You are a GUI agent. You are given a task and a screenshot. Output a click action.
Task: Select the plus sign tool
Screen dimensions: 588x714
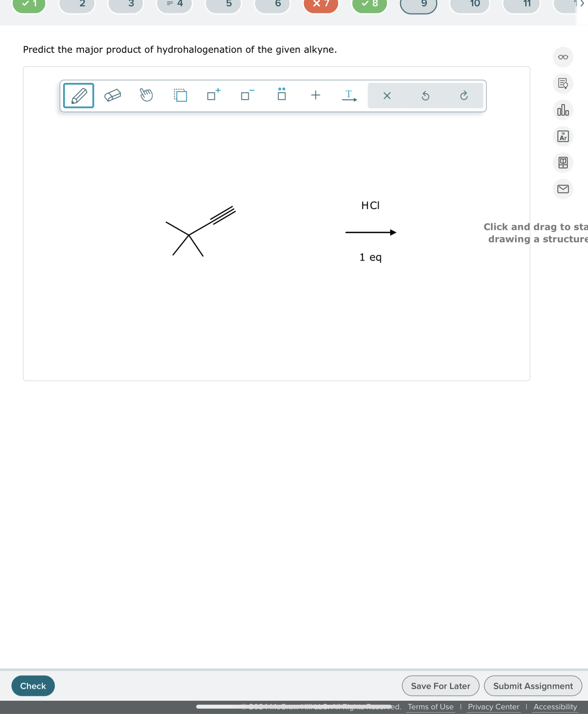click(315, 95)
